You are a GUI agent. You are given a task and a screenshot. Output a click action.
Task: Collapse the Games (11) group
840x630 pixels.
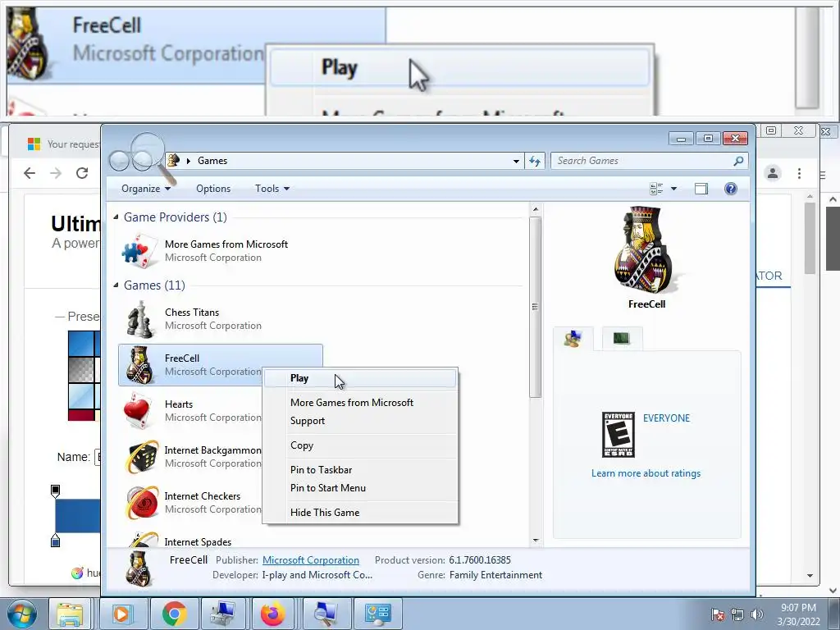116,285
